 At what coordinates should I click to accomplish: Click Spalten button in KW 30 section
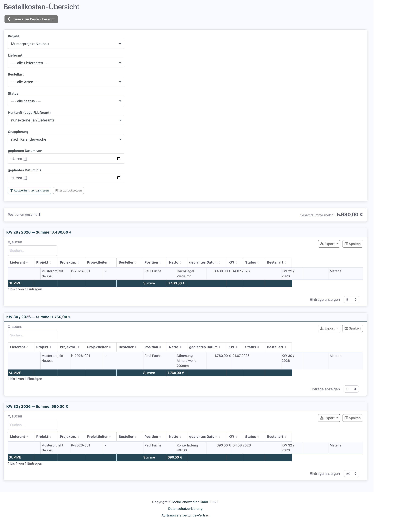point(352,328)
